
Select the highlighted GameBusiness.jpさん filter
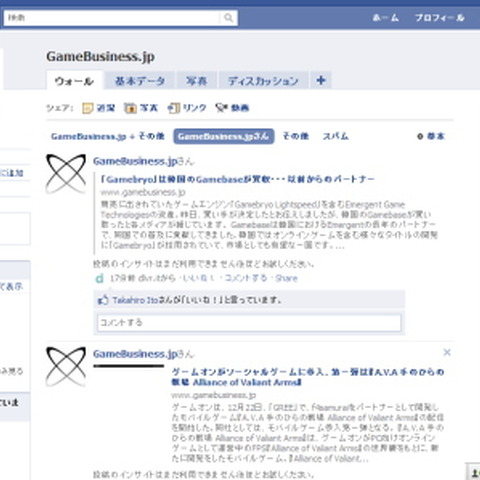tap(224, 136)
